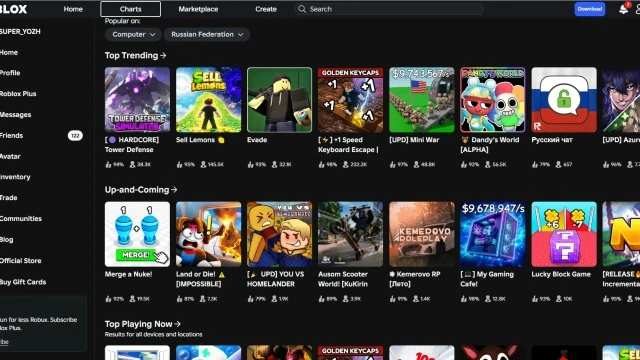Screen dimensions: 640x360
Task: Click the Evade game title text
Action: [257, 140]
